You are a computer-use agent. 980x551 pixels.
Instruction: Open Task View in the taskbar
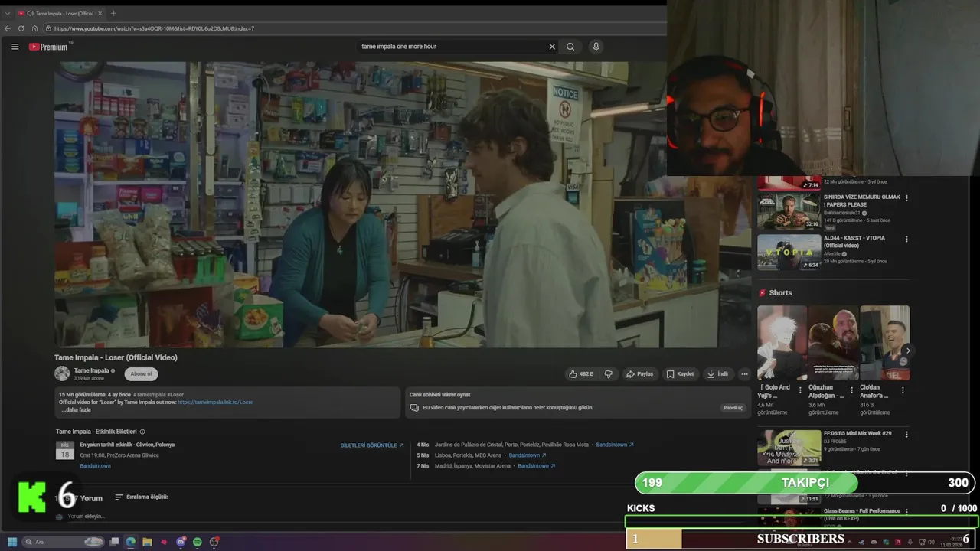click(x=114, y=542)
